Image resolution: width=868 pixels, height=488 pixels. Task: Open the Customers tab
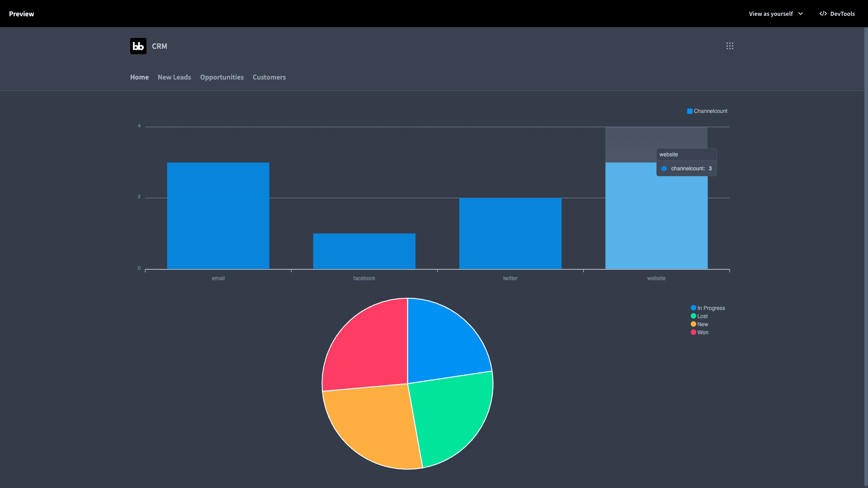(269, 77)
